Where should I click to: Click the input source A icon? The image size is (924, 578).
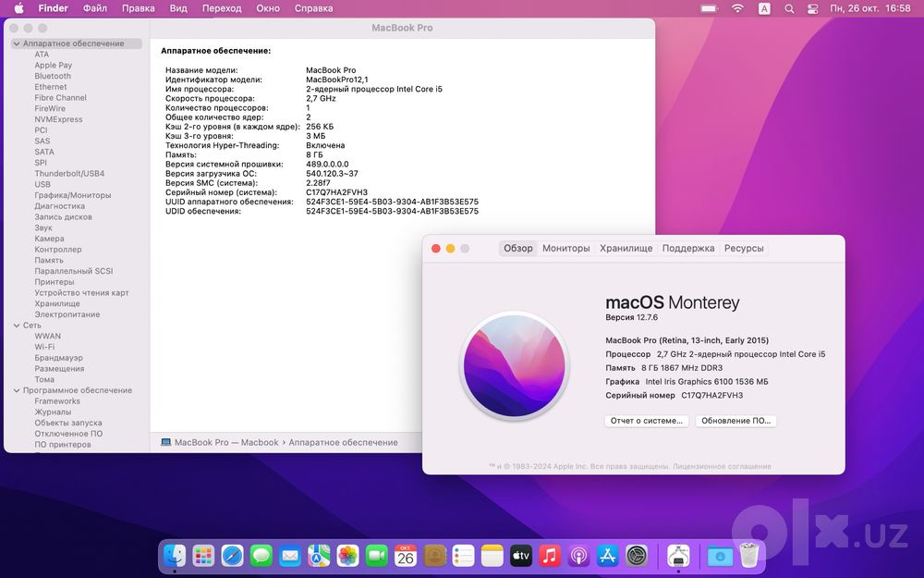tap(764, 8)
